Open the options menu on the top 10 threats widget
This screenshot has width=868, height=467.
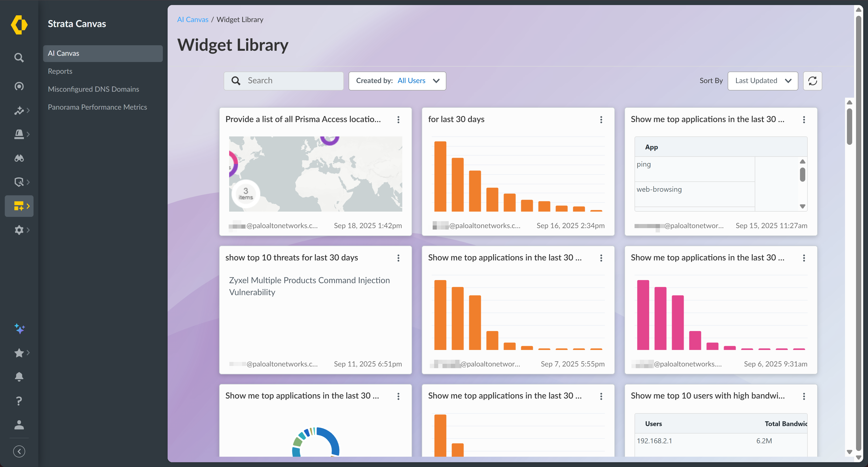tap(398, 258)
